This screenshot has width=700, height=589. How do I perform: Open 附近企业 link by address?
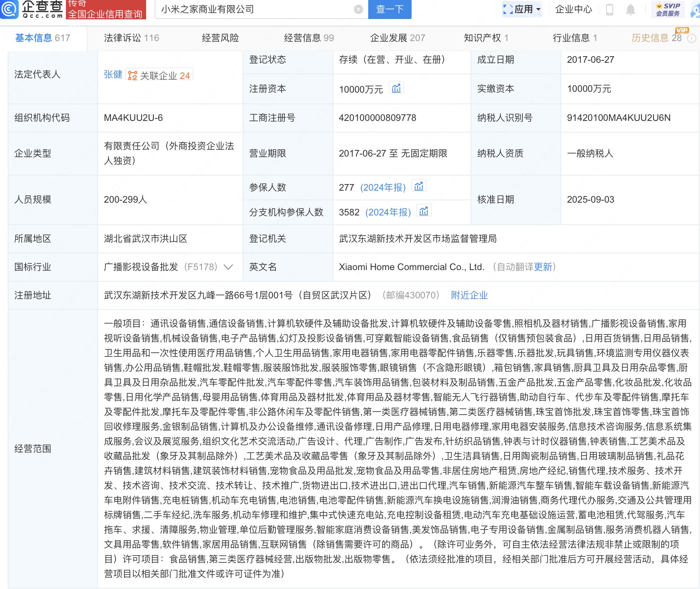[x=469, y=295]
